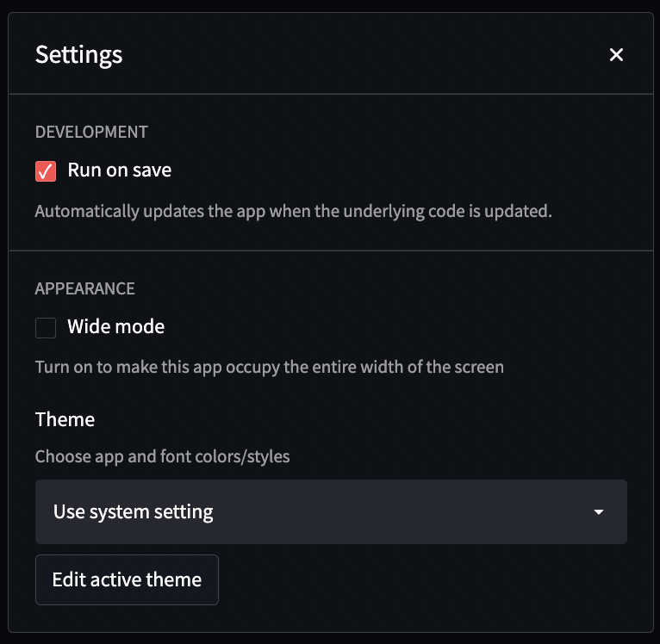Click the "Automatically updates the app" description
The image size is (660, 644).
pyautogui.click(x=293, y=211)
